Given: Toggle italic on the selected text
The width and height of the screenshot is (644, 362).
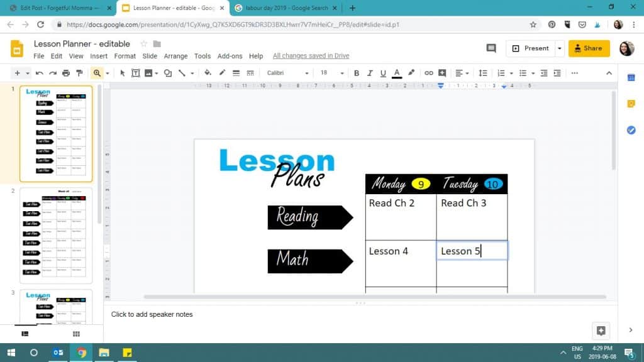Looking at the screenshot, I should [x=369, y=72].
